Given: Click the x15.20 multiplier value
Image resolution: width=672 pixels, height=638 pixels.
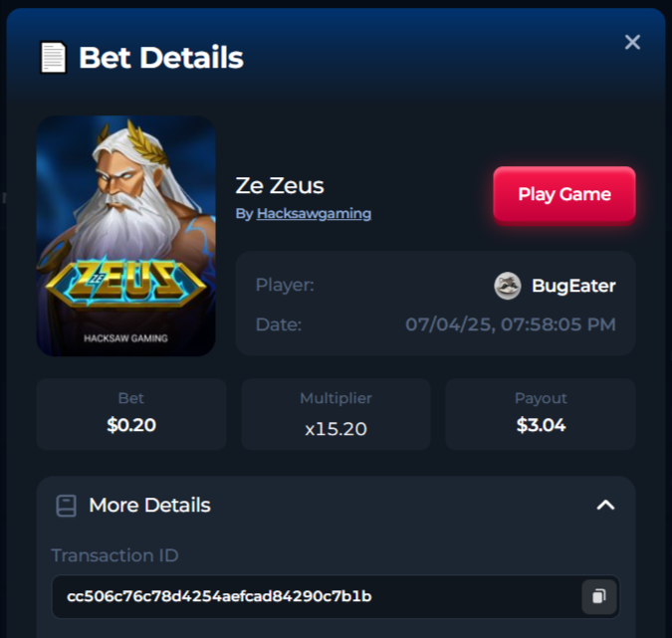Looking at the screenshot, I should tap(336, 429).
